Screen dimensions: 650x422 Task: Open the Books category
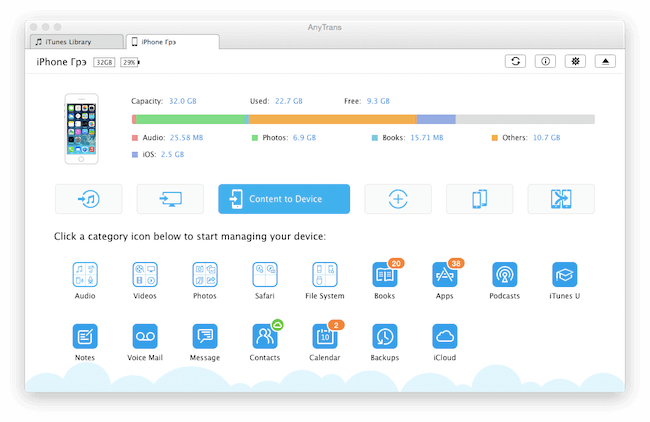385,274
